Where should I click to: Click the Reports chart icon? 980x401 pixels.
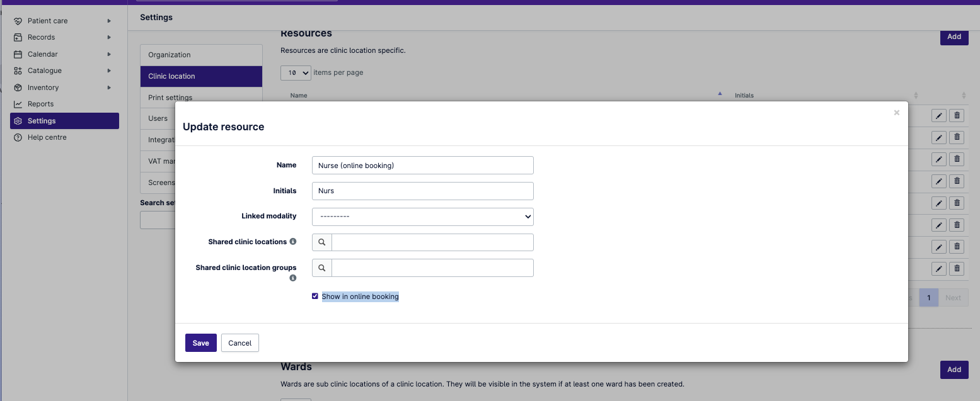(x=18, y=104)
